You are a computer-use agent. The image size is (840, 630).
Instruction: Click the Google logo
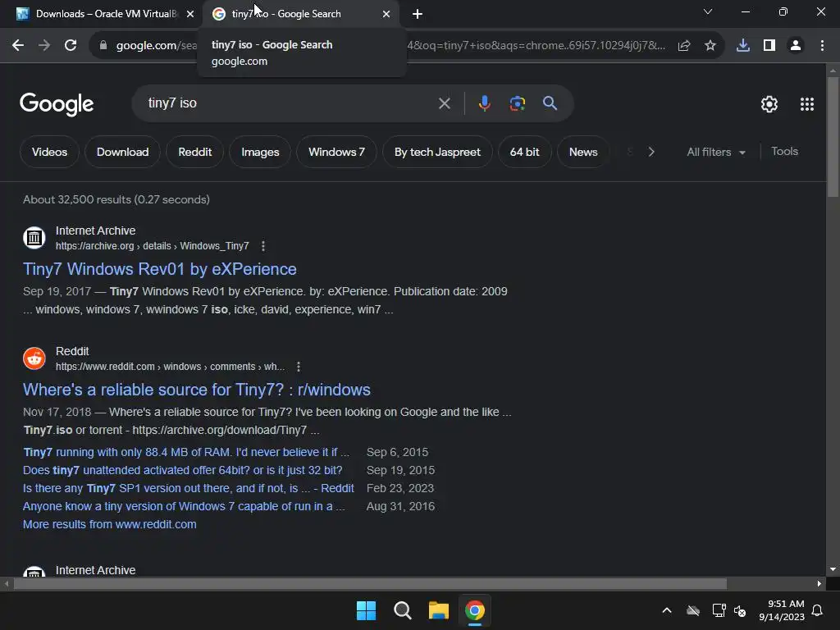(57, 104)
